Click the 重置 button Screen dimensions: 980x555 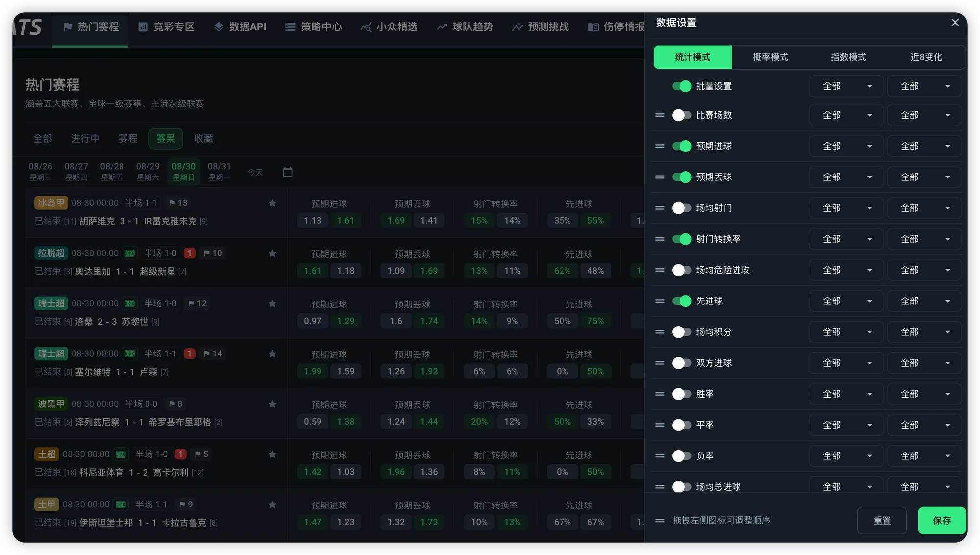coord(882,520)
